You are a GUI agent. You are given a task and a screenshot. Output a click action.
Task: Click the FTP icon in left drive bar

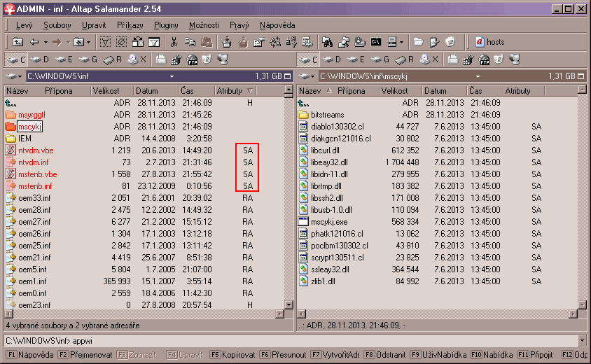pos(190,59)
